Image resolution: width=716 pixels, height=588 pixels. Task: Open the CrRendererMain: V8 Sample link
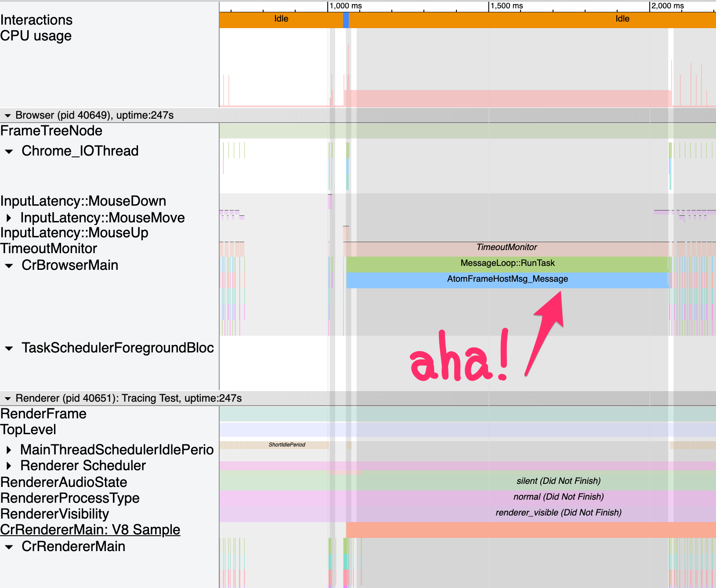90,530
